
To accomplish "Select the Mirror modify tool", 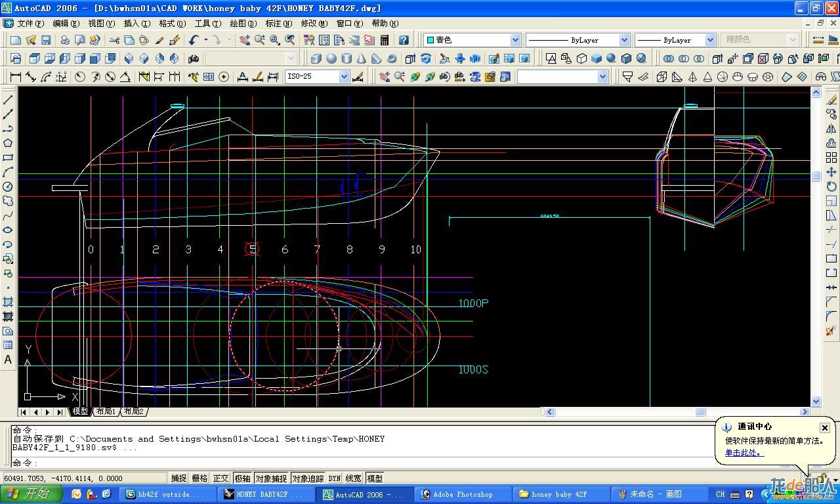I will [831, 129].
